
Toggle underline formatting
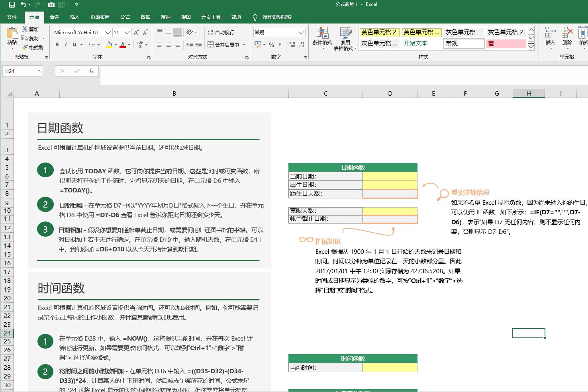point(74,45)
